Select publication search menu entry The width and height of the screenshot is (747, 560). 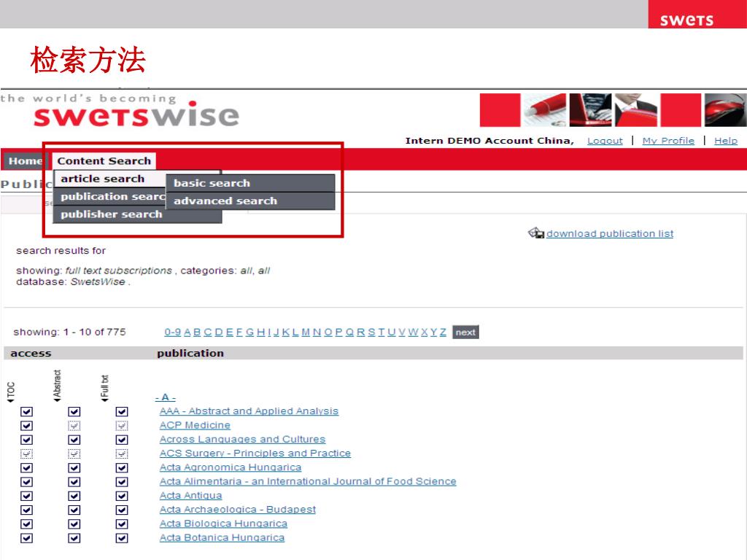tap(110, 196)
